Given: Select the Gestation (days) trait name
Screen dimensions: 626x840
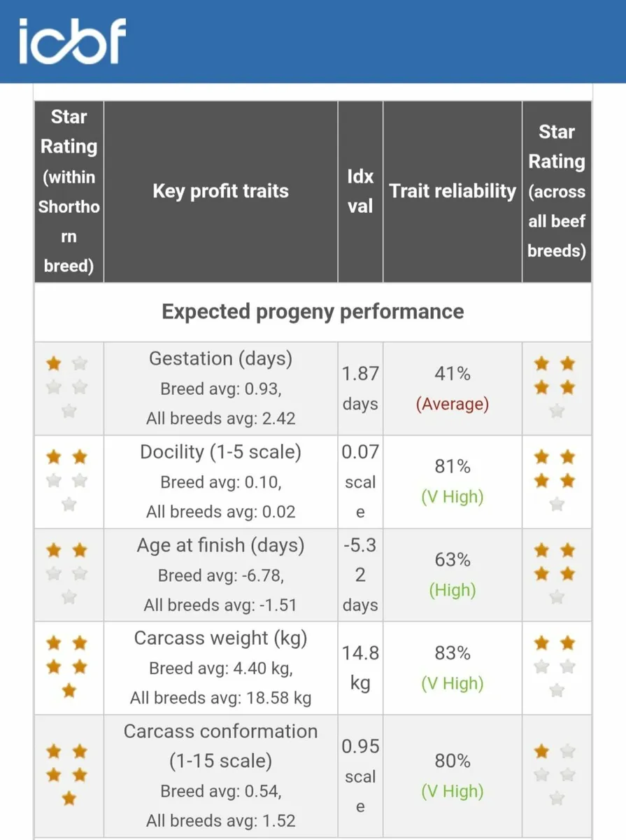Looking at the screenshot, I should [220, 359].
